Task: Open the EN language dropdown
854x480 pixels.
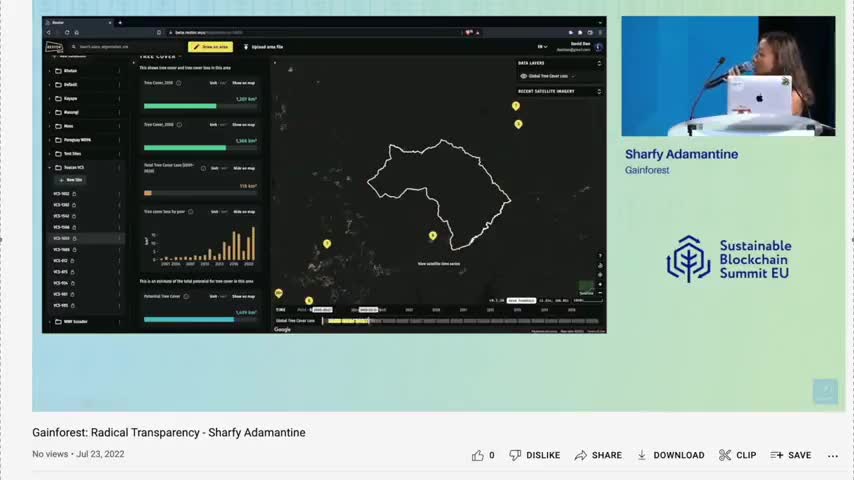Action: 542,47
